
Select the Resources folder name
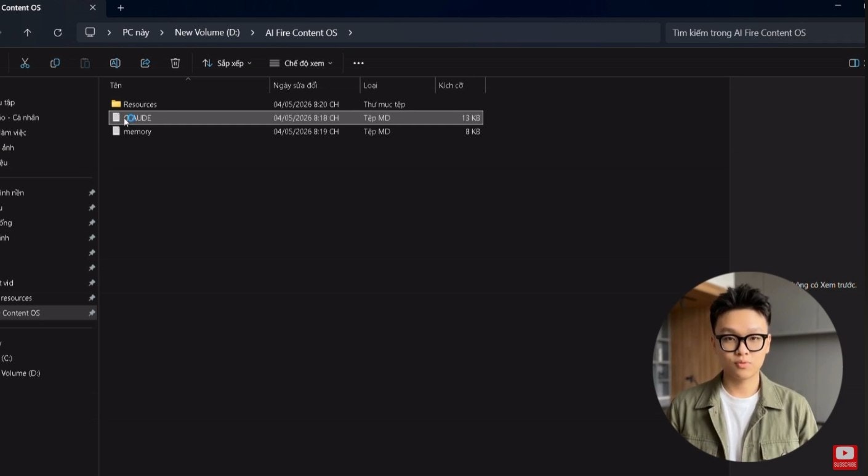point(140,104)
